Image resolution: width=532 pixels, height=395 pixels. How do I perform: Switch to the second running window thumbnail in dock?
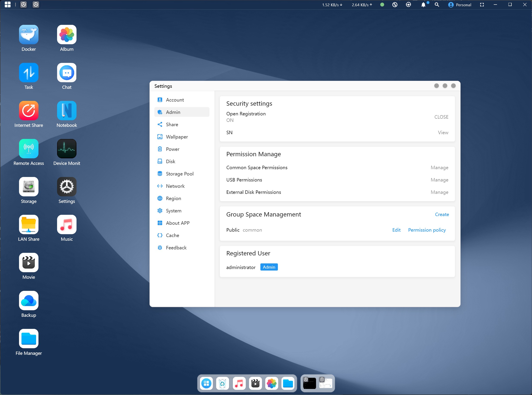pyautogui.click(x=326, y=384)
